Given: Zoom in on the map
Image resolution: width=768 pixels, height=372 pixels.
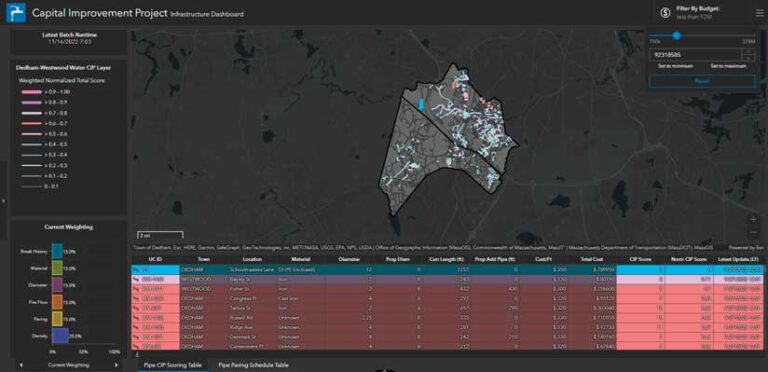Looking at the screenshot, I should pos(754,219).
